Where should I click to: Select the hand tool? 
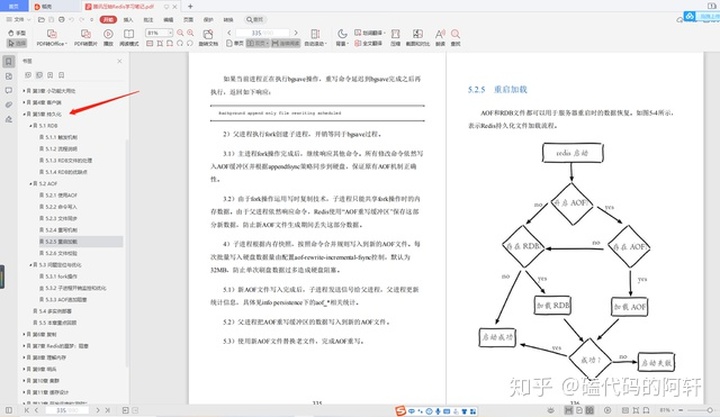(x=17, y=33)
